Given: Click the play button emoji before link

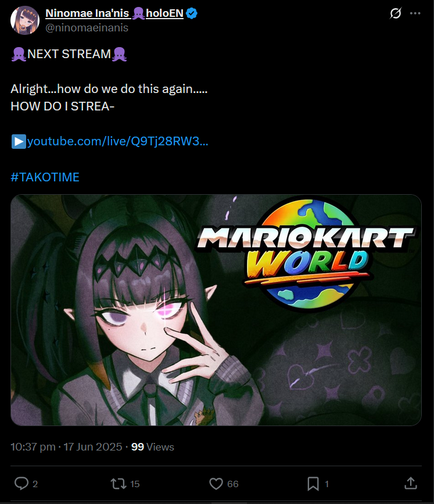Looking at the screenshot, I should [19, 142].
